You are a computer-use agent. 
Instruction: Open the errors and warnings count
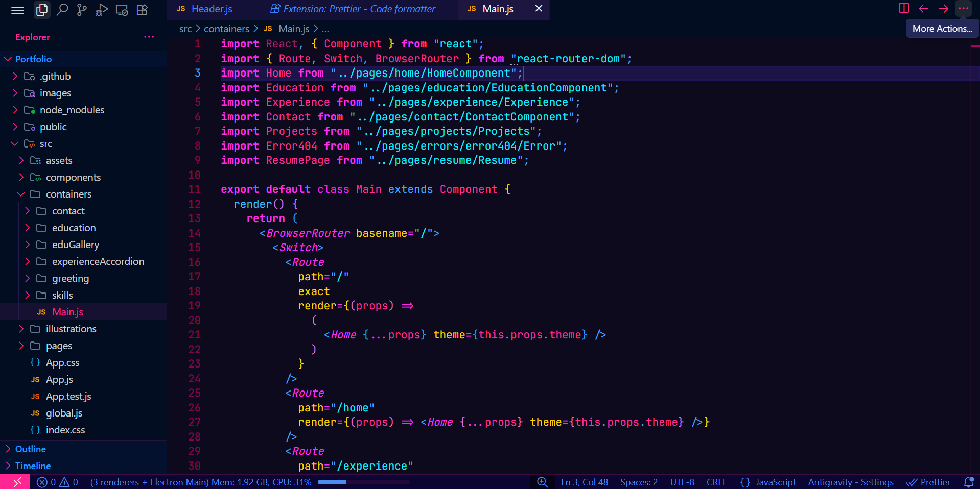(x=58, y=482)
